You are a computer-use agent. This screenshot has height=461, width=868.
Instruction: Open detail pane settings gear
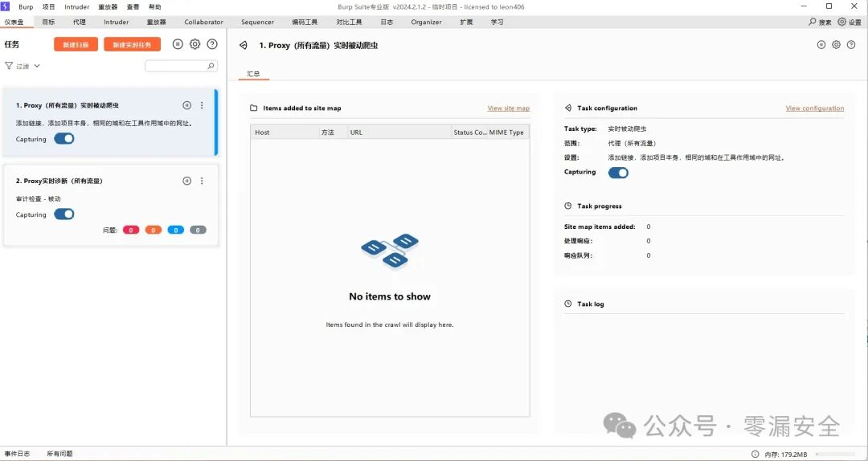click(x=837, y=45)
